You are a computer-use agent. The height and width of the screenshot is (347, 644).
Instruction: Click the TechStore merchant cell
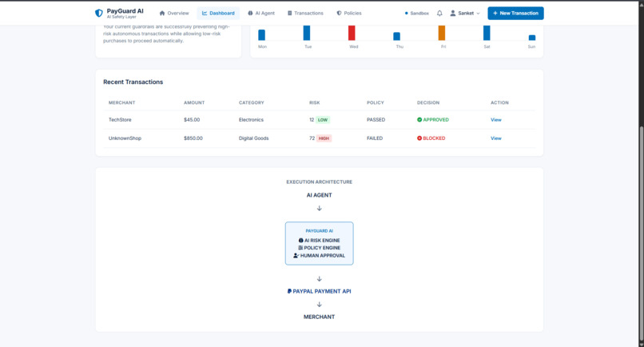click(x=120, y=120)
